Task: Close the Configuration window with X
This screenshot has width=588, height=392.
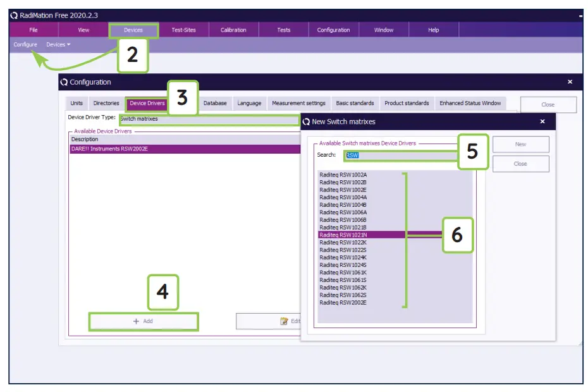Action: (570, 82)
